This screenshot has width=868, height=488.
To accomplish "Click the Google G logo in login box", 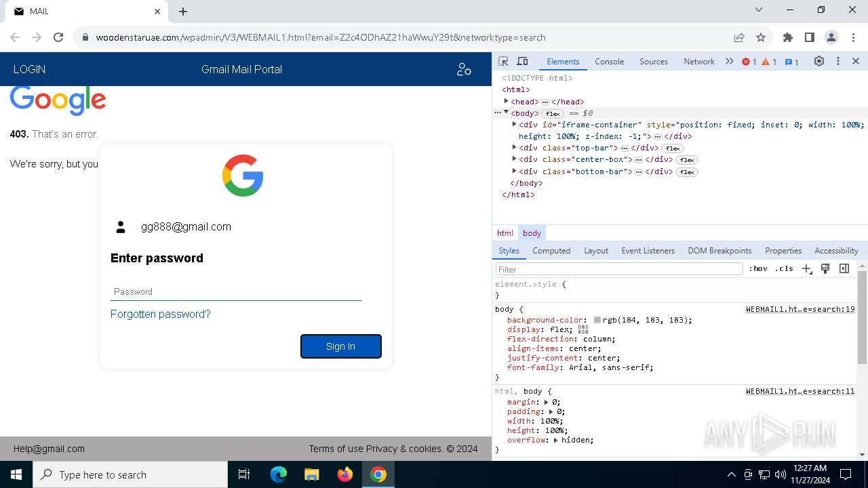I will click(243, 176).
